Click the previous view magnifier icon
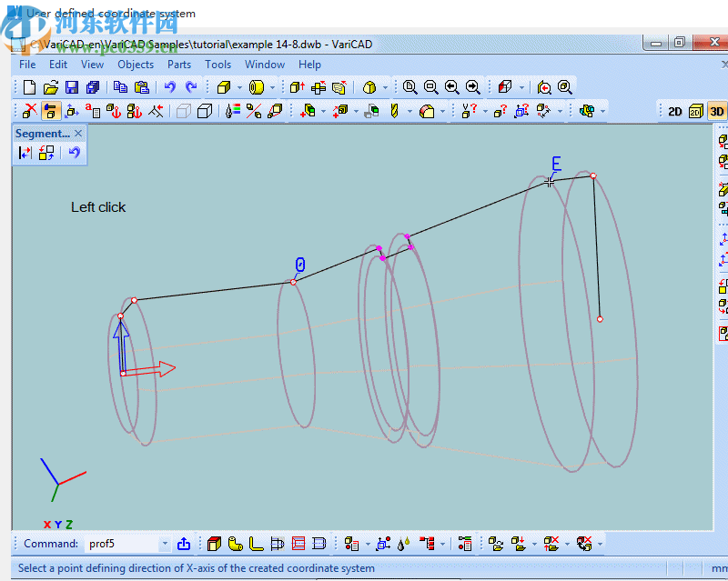728x581 pixels. 451,87
